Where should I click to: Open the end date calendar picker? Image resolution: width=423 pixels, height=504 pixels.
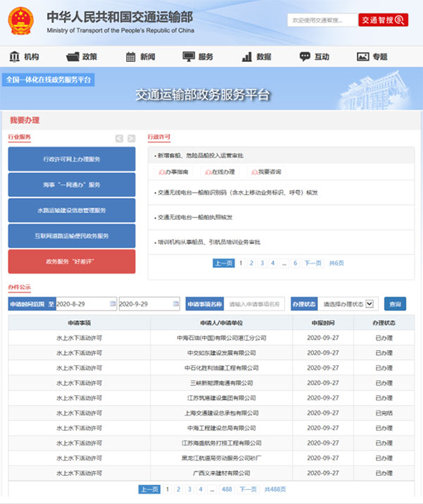pos(175,304)
